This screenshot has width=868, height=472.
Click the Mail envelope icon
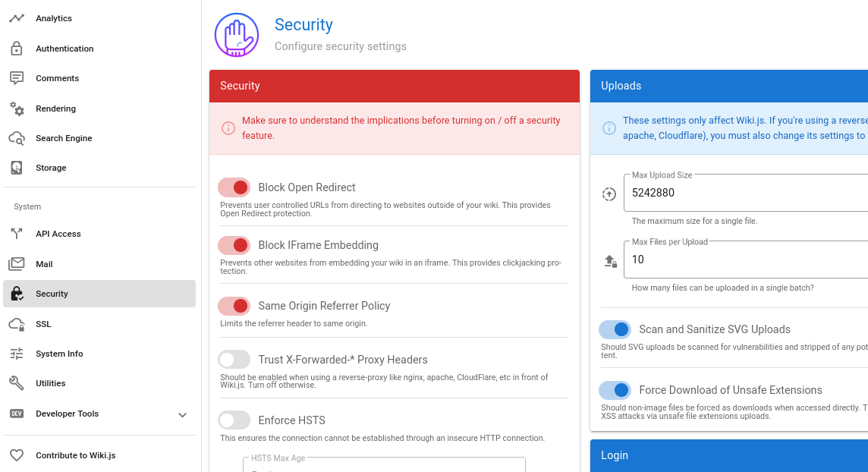pyautogui.click(x=17, y=264)
